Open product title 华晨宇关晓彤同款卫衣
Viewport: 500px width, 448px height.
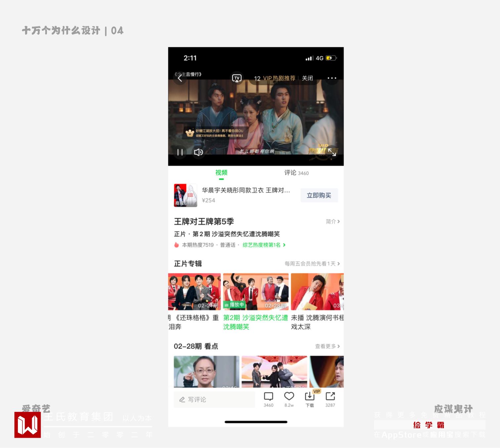[246, 190]
